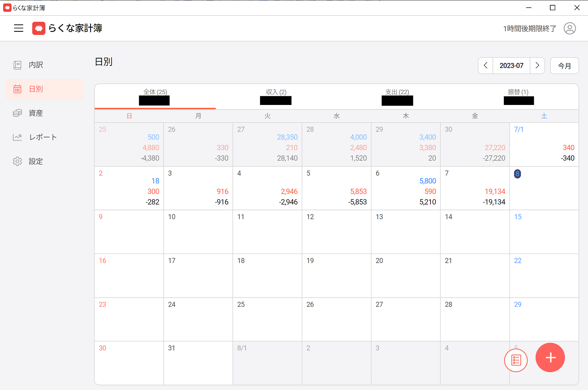Click the red plus add-transaction button

pyautogui.click(x=550, y=357)
